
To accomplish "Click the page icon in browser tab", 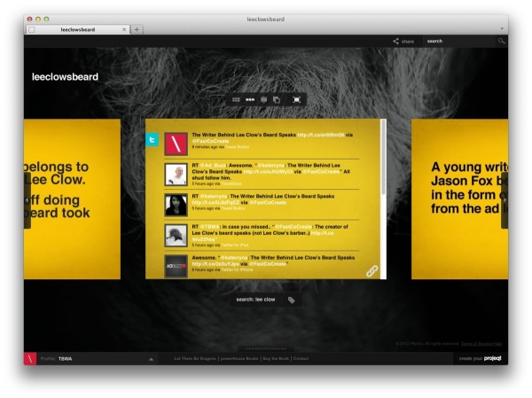I will click(x=32, y=29).
